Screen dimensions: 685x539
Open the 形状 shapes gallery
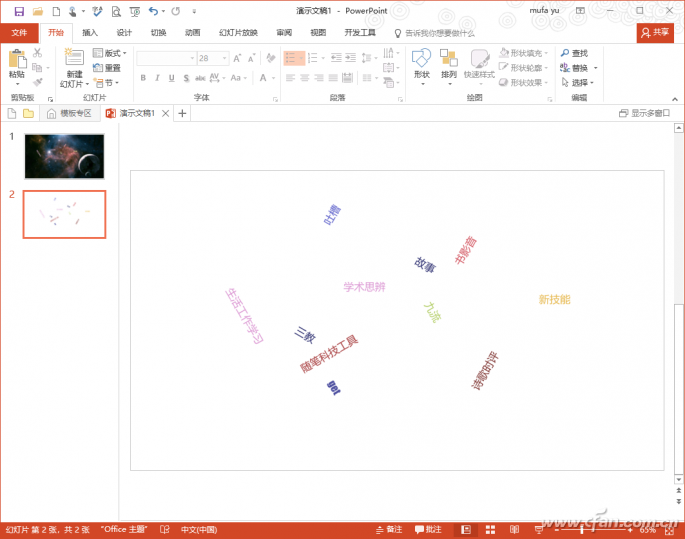[422, 66]
